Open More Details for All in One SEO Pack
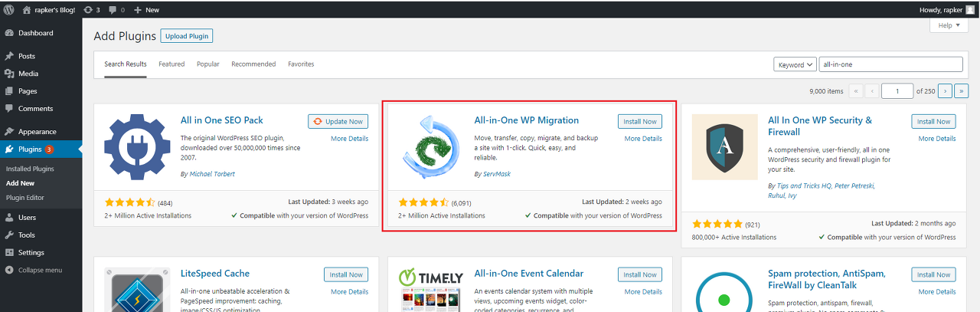Screen dimensions: 980x312 (349, 139)
